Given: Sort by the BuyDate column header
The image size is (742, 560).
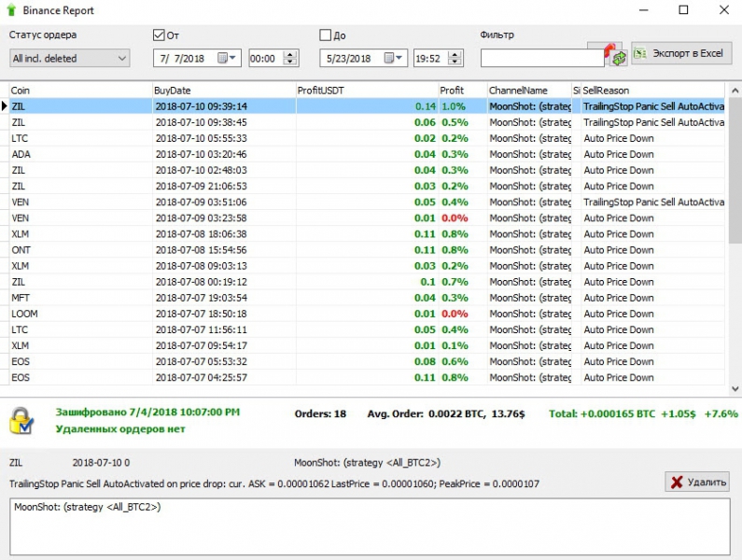Looking at the screenshot, I should pyautogui.click(x=224, y=91).
